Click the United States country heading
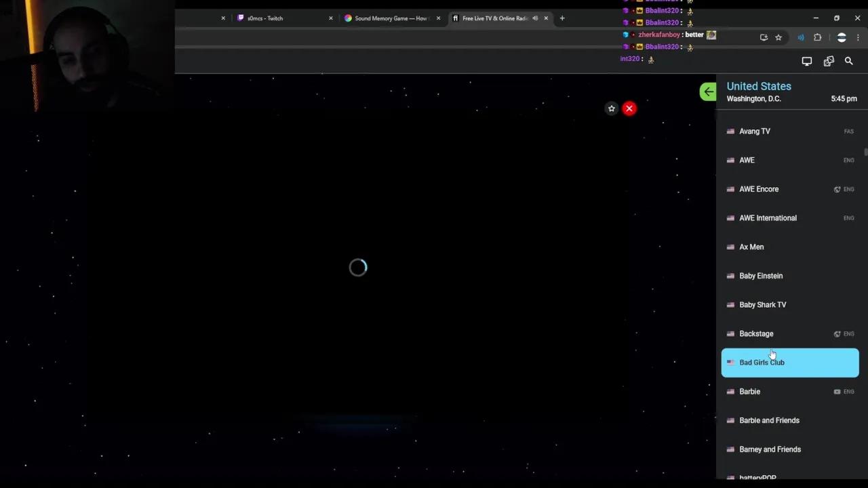This screenshot has height=488, width=868. click(x=759, y=86)
